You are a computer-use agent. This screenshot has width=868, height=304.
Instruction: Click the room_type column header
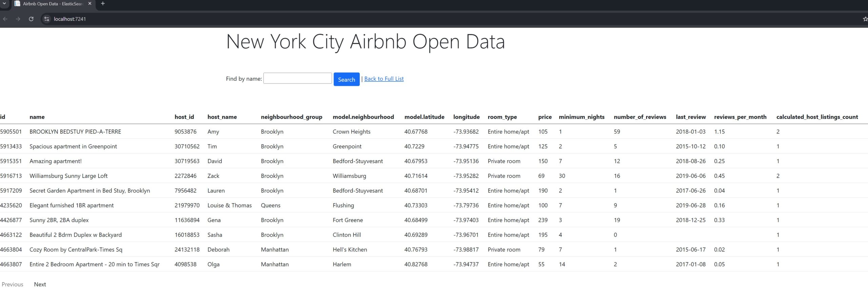502,117
